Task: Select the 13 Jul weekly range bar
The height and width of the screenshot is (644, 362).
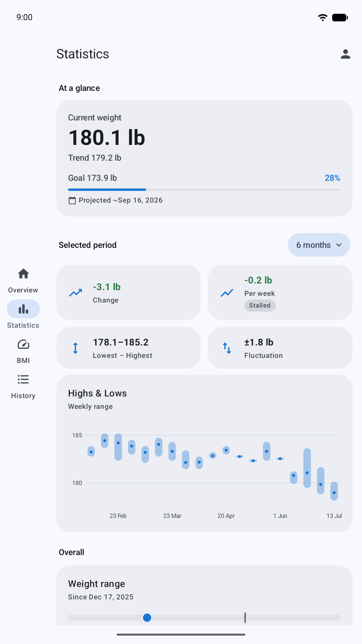Action: (x=334, y=491)
